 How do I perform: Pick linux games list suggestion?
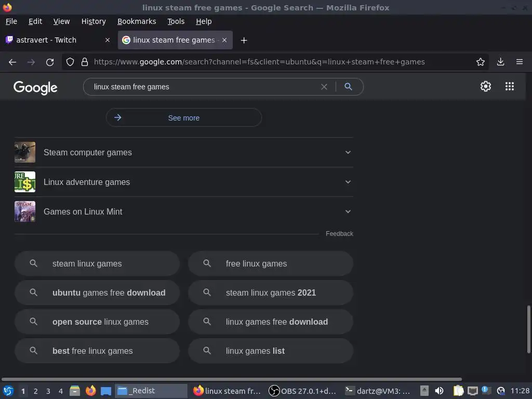(270, 351)
